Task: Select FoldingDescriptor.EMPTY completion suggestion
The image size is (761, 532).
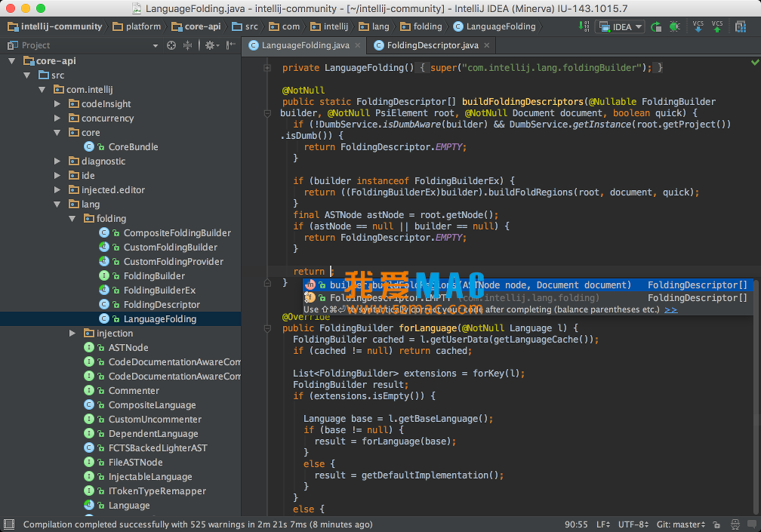Action: point(528,298)
